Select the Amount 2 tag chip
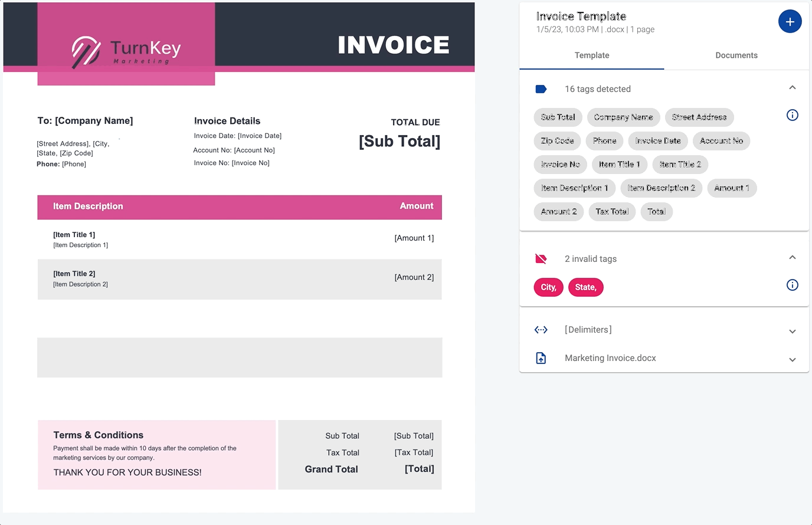The image size is (812, 525). [x=559, y=212]
